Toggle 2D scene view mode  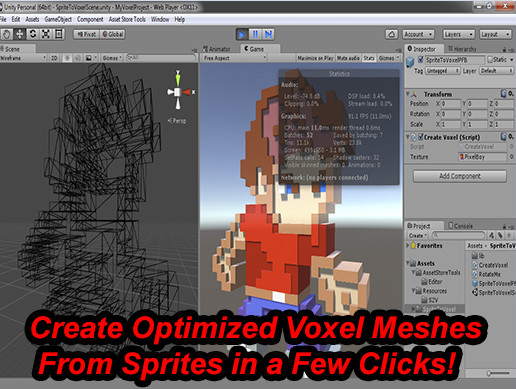[x=54, y=58]
